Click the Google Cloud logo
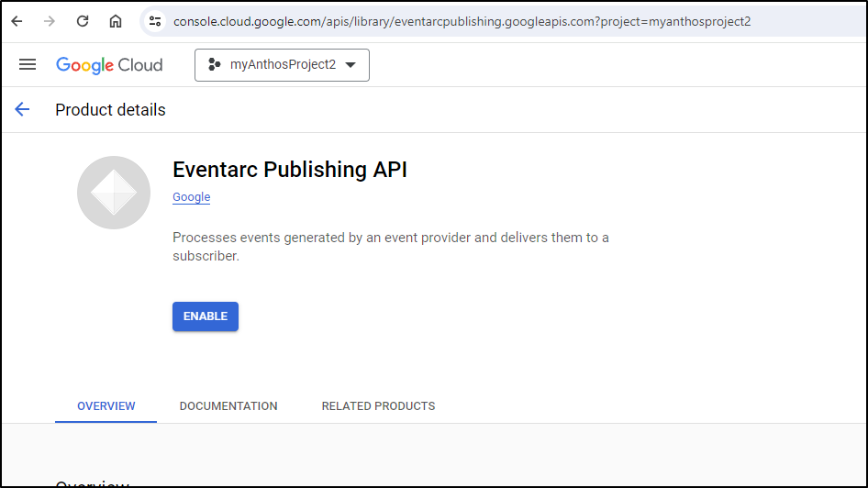Screen dimensions: 868x488 [x=109, y=65]
